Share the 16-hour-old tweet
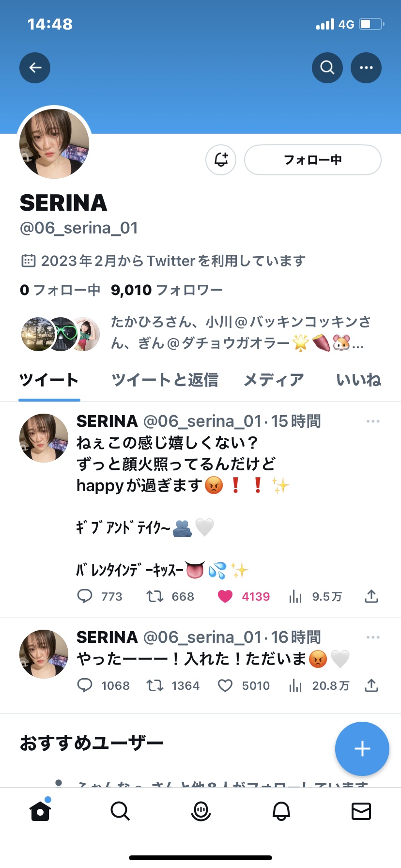Image resolution: width=401 pixels, height=868 pixels. (371, 685)
